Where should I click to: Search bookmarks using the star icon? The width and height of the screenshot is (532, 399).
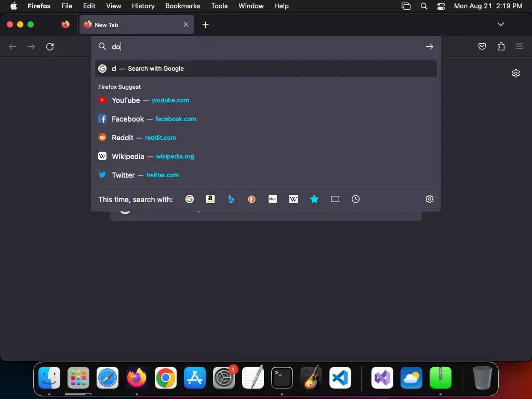pyautogui.click(x=314, y=199)
